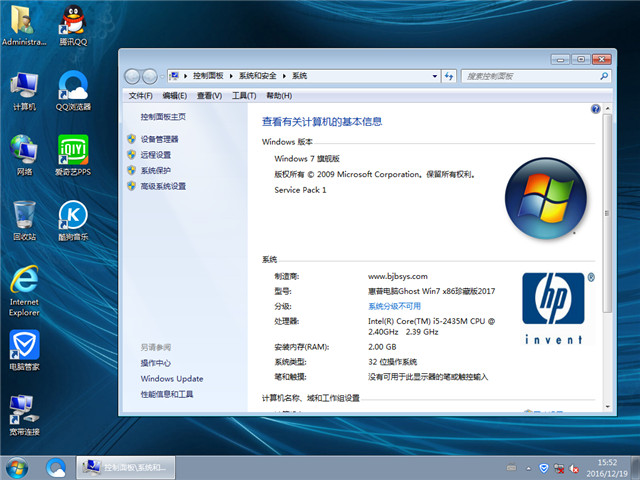Open the 回收站 recycle bin
Screen dimensions: 640x480
pyautogui.click(x=24, y=220)
